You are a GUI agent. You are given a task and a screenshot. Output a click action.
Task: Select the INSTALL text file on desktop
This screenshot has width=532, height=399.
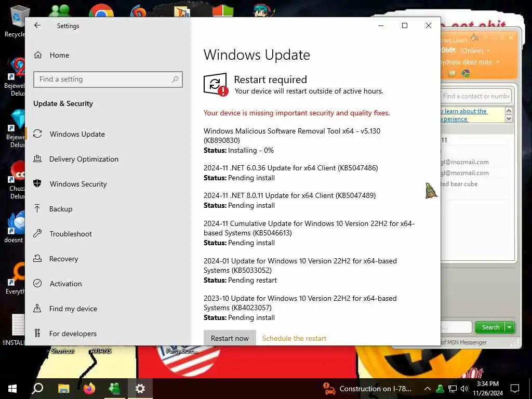coord(14,330)
